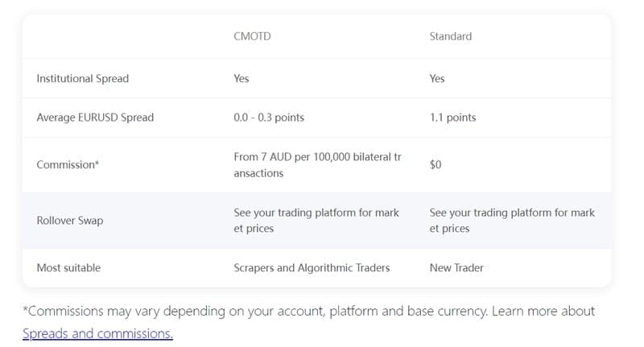Viewport: 644px width, 347px height.
Task: Click the From 7 AUD commission text
Action: (x=317, y=165)
